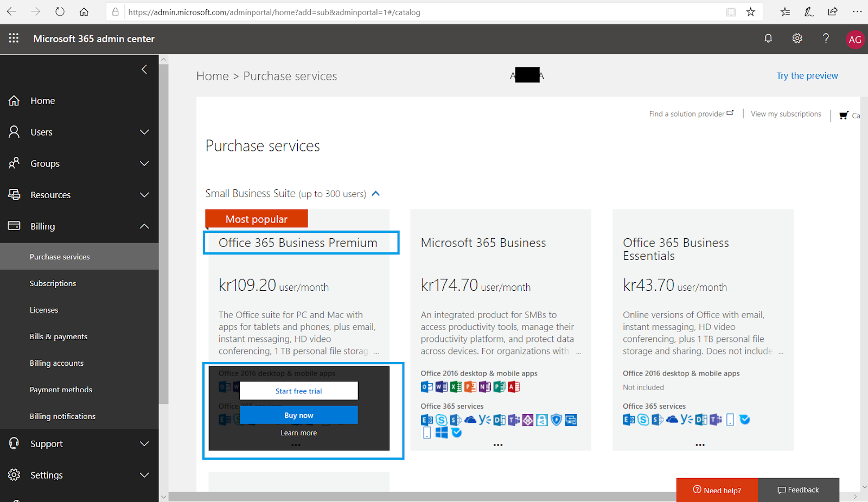Open Find a solution provider link
This screenshot has height=502, width=868.
pyautogui.click(x=691, y=114)
